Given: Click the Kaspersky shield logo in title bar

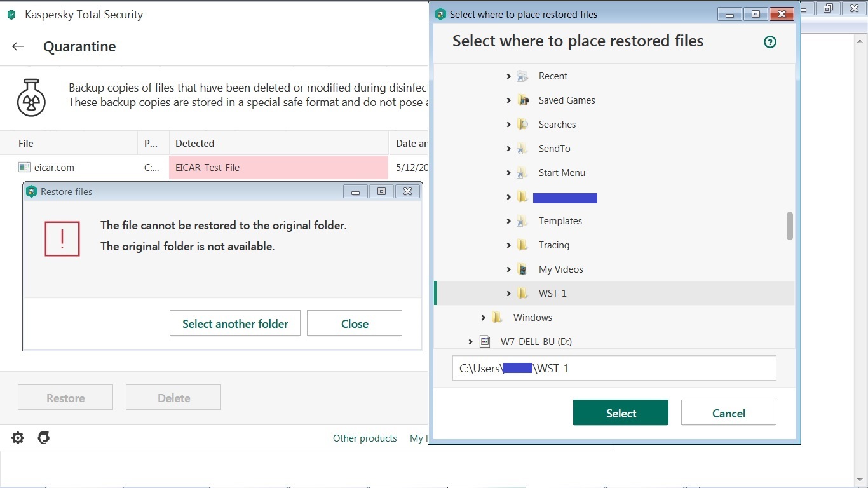Looking at the screenshot, I should [11, 15].
